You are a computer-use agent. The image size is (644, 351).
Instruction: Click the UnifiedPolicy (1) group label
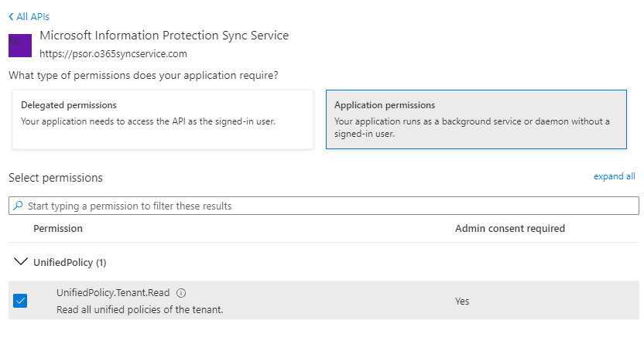70,263
